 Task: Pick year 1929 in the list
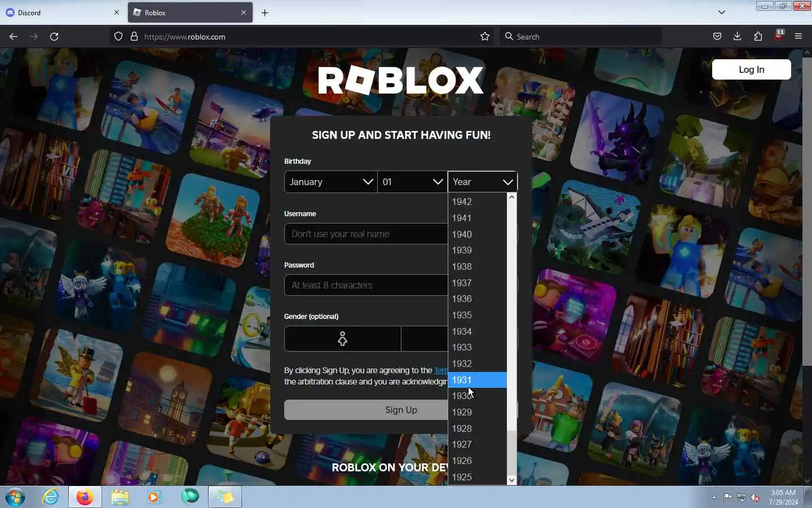click(x=477, y=412)
